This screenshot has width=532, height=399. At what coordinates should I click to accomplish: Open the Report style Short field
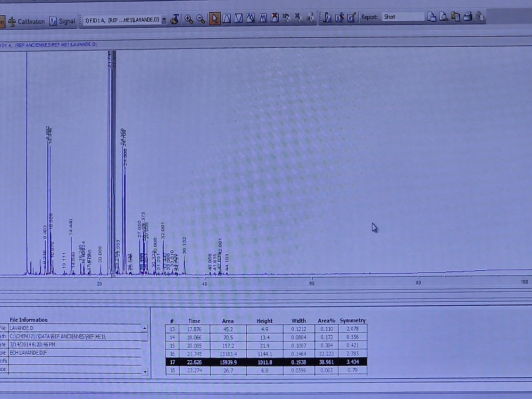[x=402, y=17]
